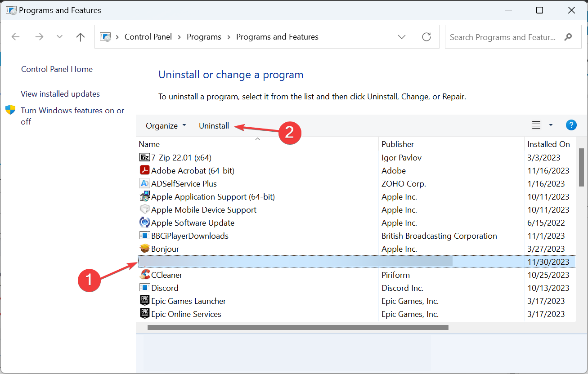The image size is (588, 374).
Task: Click the Bonjour box icon
Action: 144,249
